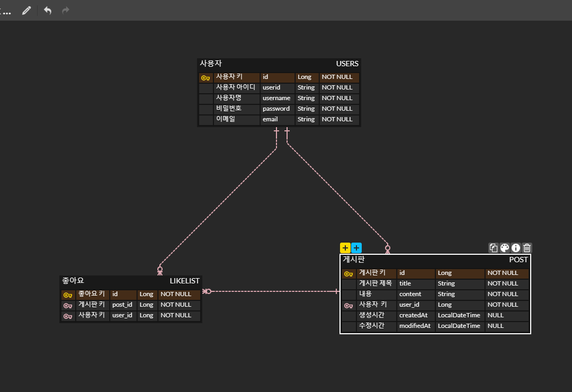Click the title column cell in POST

coord(416,283)
